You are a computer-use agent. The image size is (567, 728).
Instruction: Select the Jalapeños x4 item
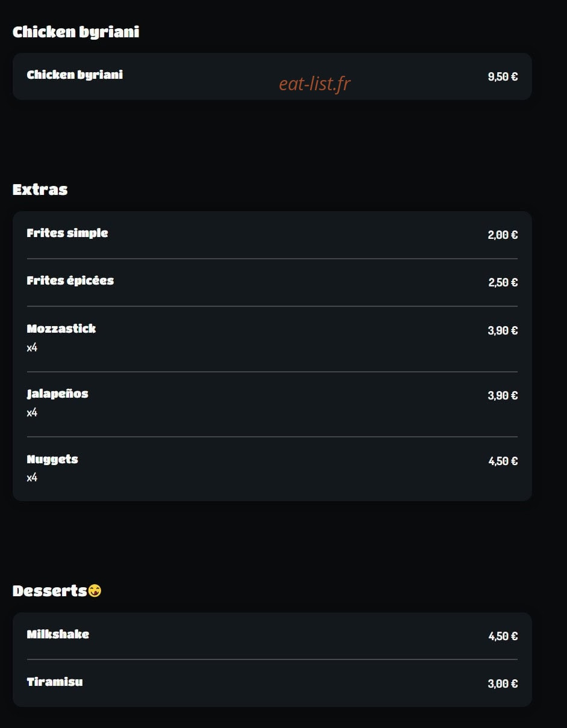[272, 404]
